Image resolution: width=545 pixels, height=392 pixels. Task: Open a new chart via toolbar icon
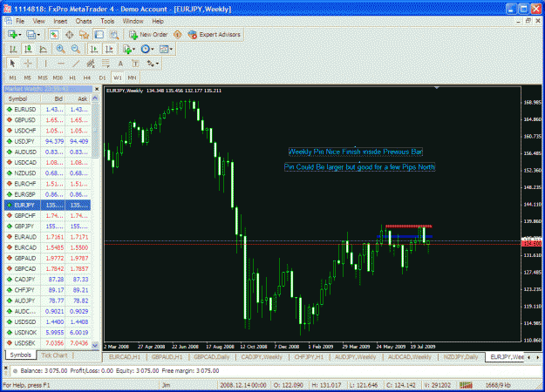pos(12,35)
